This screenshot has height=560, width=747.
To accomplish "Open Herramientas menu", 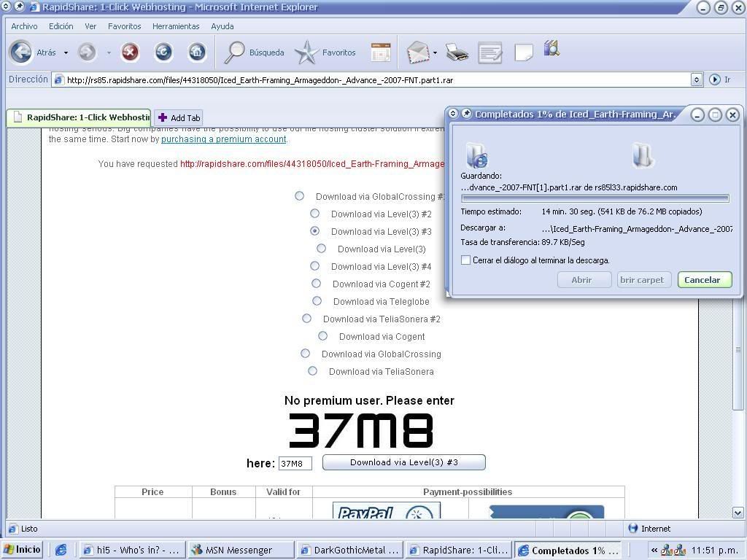I will click(176, 26).
